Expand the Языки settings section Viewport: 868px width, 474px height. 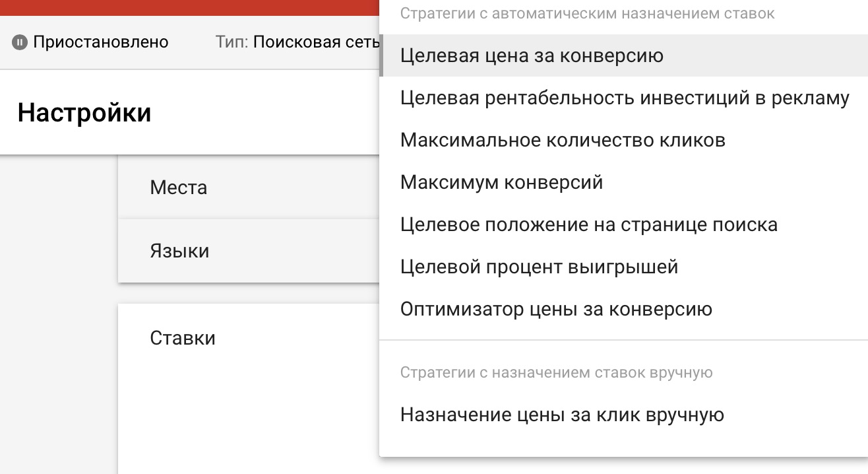tap(179, 252)
